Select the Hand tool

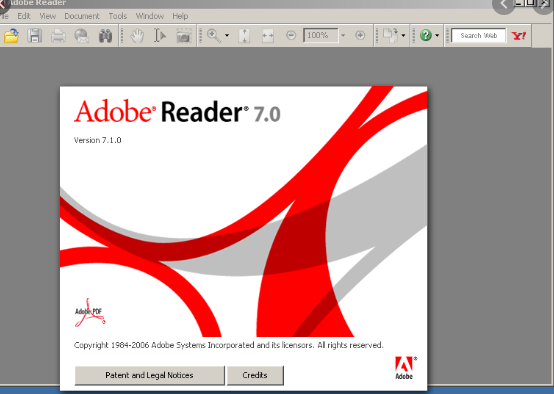tap(137, 36)
